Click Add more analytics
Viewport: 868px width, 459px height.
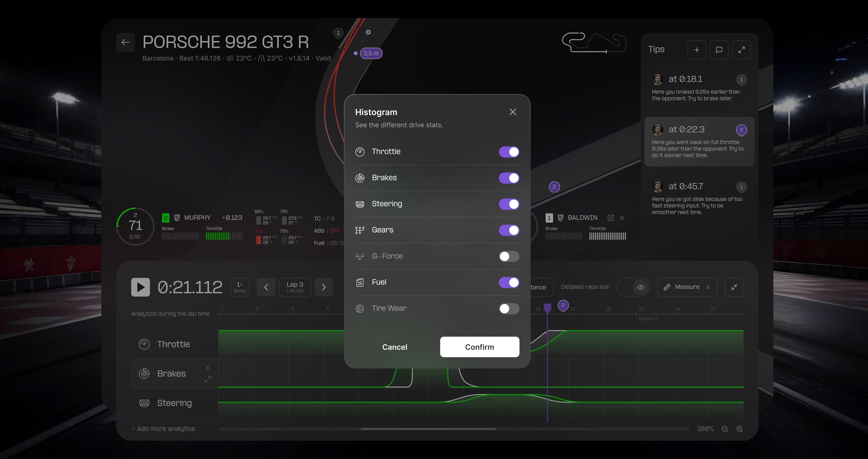point(163,429)
